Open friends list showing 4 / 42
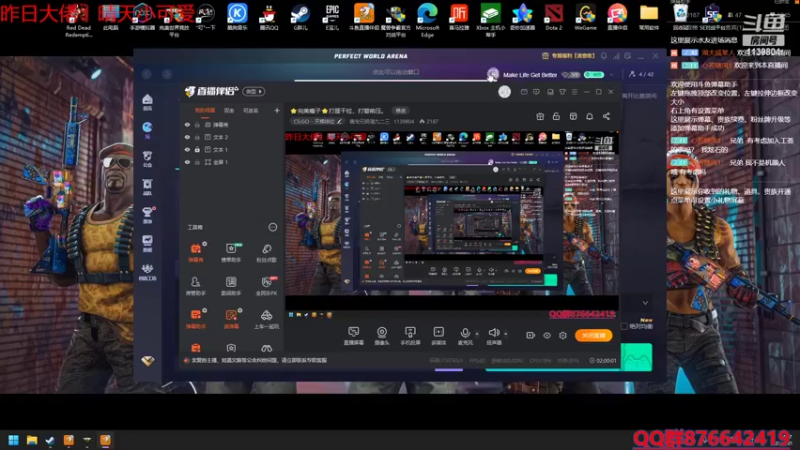The width and height of the screenshot is (800, 450). click(x=641, y=74)
